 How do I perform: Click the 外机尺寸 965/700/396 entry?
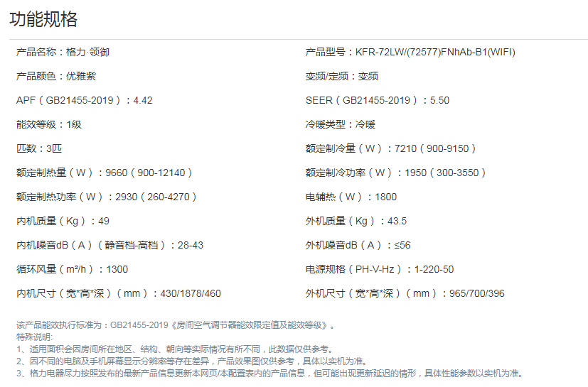pyautogui.click(x=405, y=293)
